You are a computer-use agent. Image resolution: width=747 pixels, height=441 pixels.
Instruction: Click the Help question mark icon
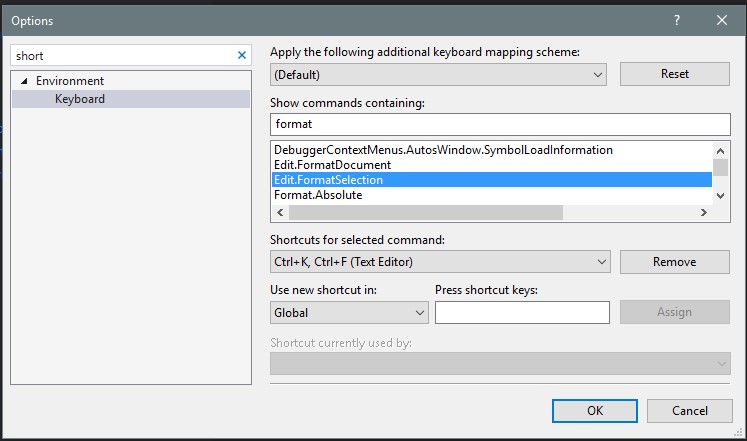(677, 20)
